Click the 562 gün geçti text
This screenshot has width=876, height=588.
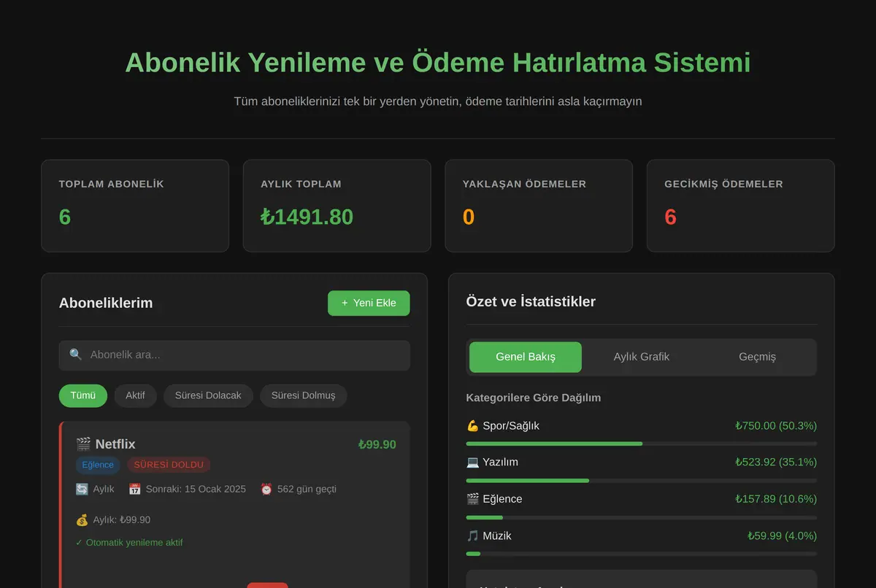pyautogui.click(x=307, y=489)
